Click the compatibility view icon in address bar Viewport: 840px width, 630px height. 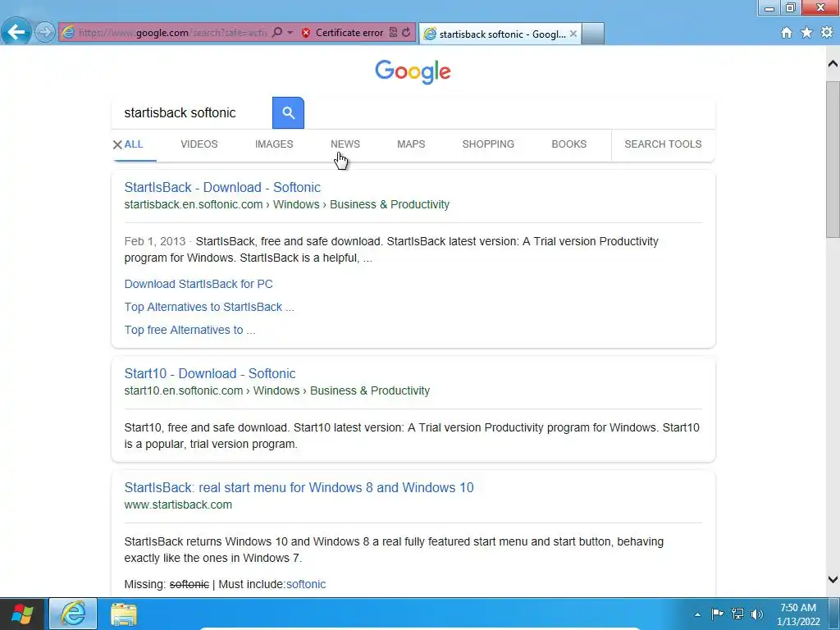[x=393, y=33]
